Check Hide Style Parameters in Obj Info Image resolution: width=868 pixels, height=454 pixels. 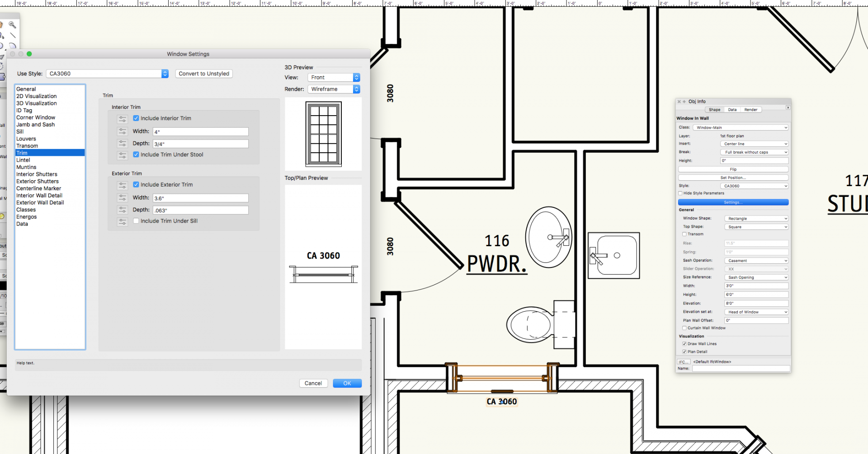[x=680, y=193]
